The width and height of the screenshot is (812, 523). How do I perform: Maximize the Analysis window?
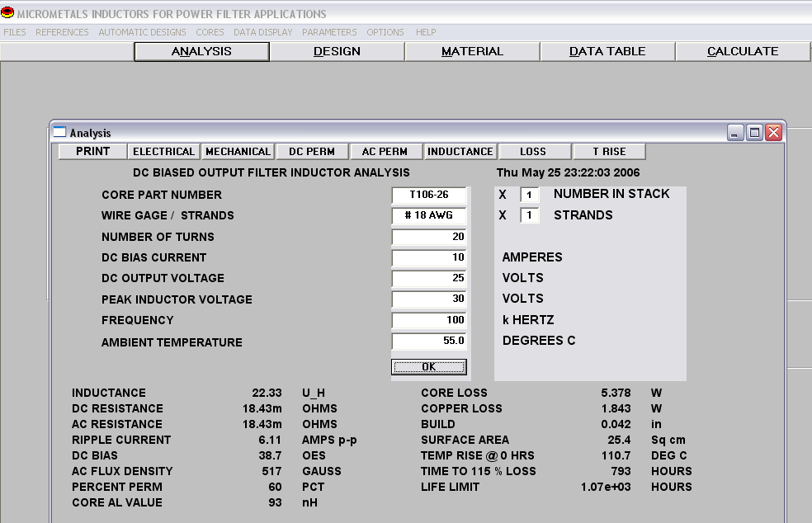coord(754,133)
